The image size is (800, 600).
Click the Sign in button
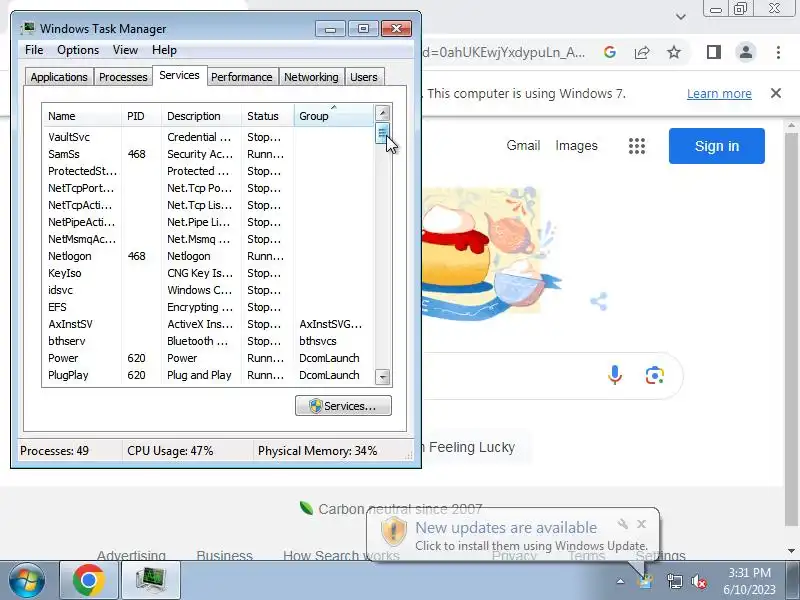coord(716,146)
